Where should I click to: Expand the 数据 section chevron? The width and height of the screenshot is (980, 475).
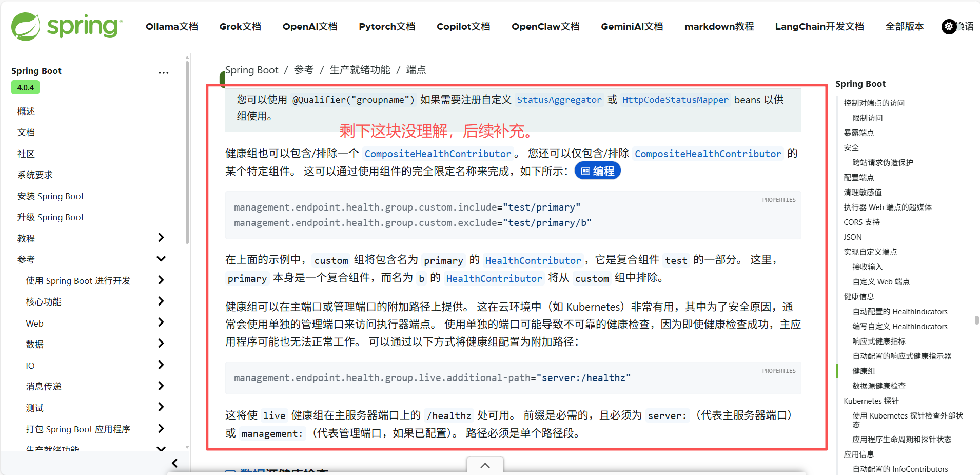pyautogui.click(x=161, y=343)
